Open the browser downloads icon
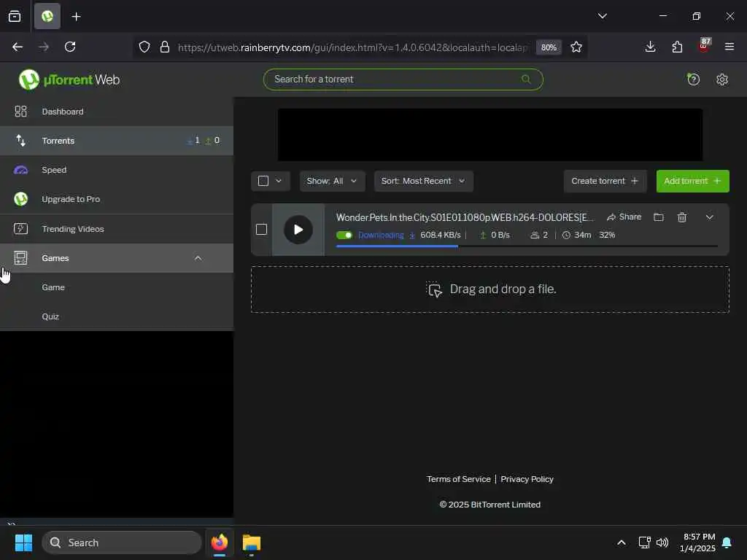This screenshot has height=560, width=747. (650, 47)
